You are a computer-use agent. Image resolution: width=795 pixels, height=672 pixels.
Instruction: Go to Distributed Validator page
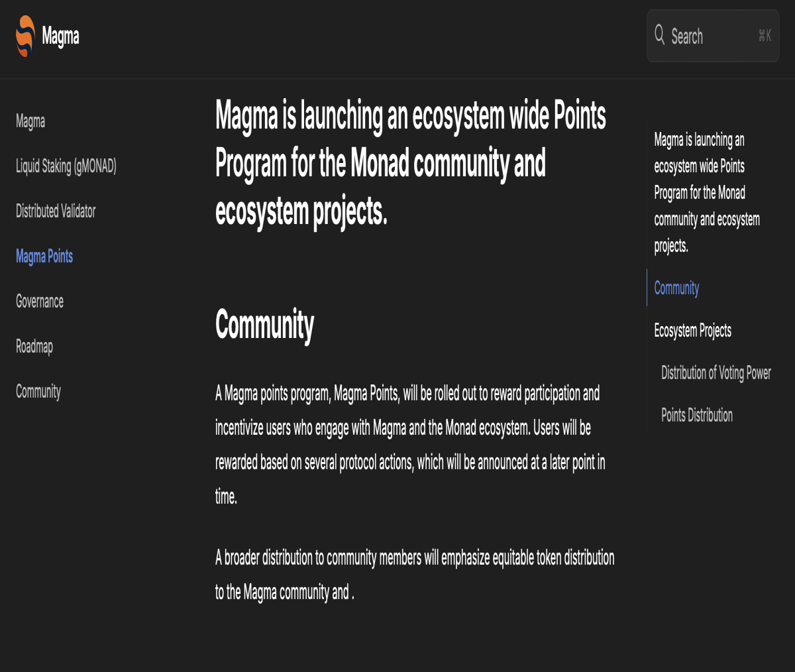coord(56,211)
